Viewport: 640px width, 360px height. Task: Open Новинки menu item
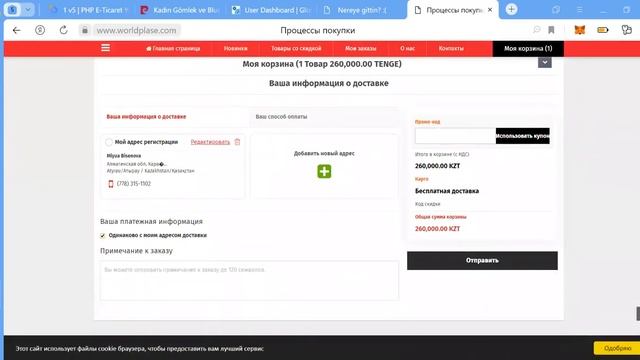click(236, 49)
